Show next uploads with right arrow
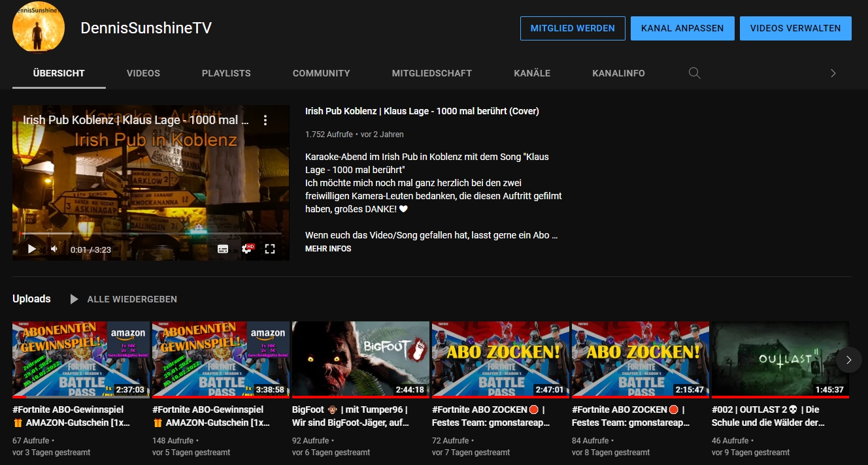 click(848, 360)
